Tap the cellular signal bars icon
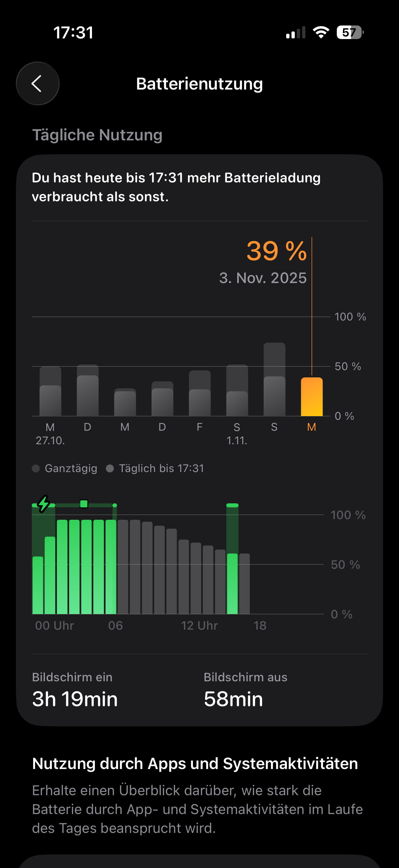 [x=296, y=33]
